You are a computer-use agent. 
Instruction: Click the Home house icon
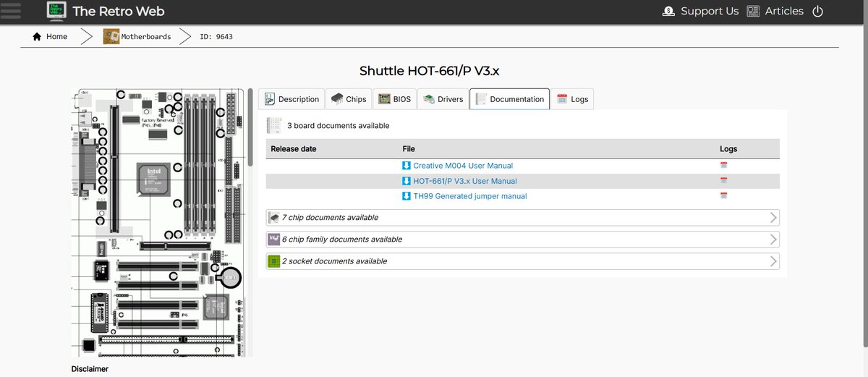pos(37,36)
